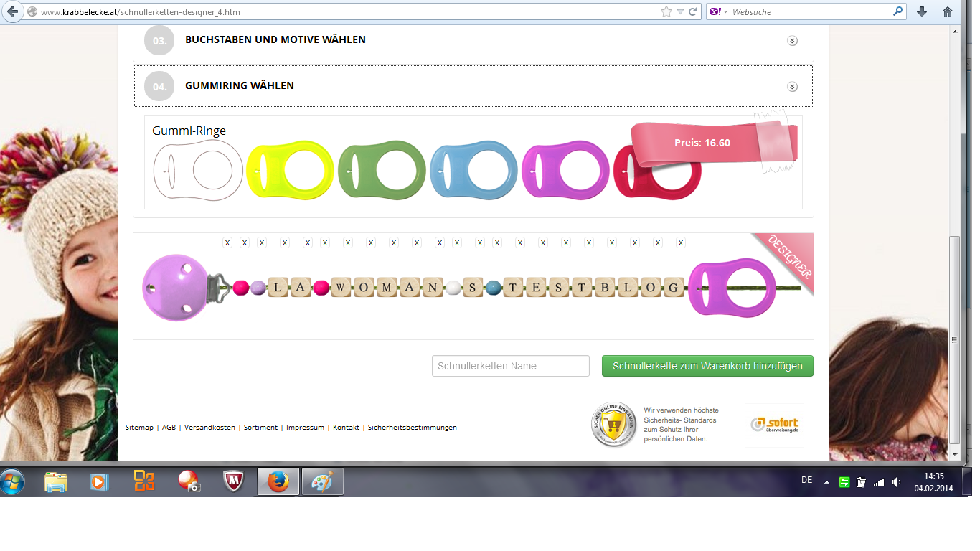
Task: Click the DE language indicator
Action: pos(806,480)
